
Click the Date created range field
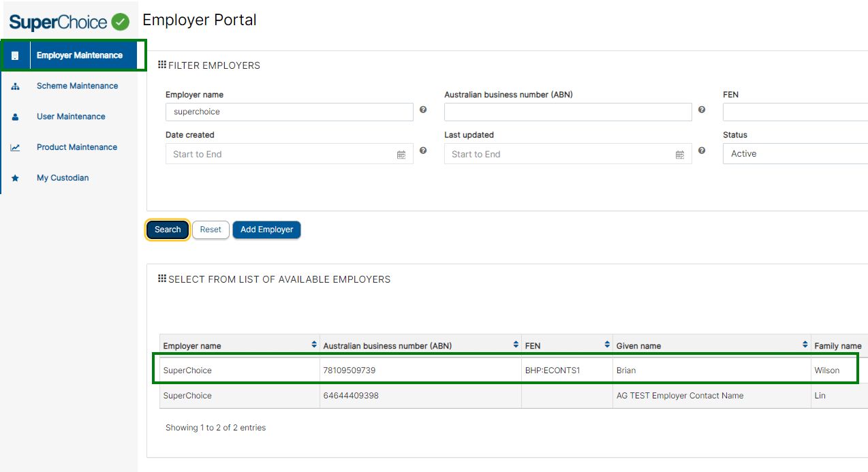tap(290, 154)
